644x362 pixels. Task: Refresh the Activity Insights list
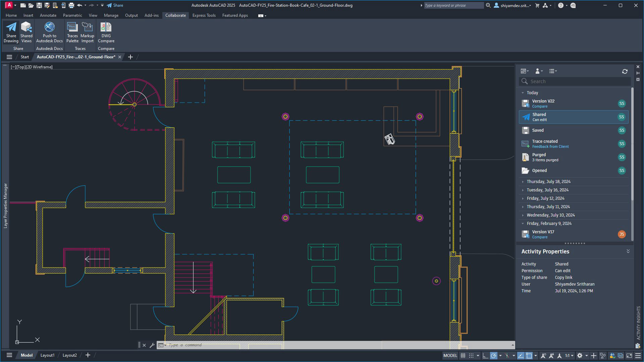[x=625, y=71]
